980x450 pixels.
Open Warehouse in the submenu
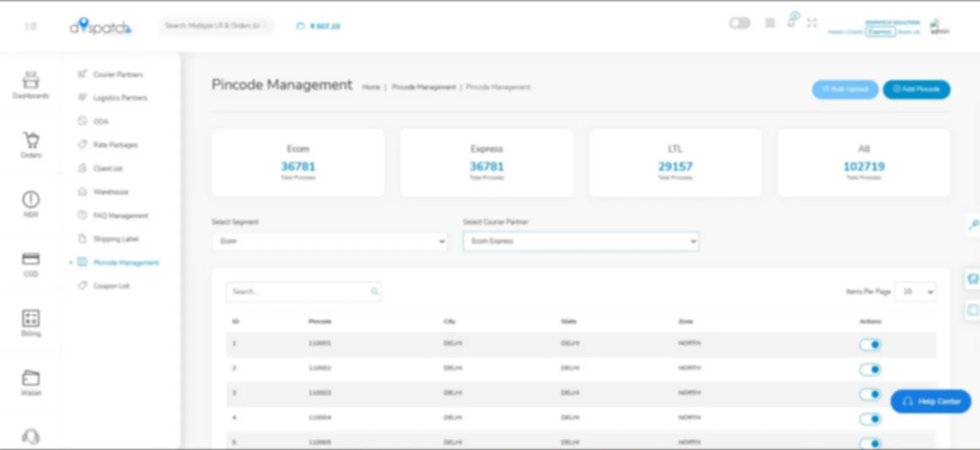point(110,192)
